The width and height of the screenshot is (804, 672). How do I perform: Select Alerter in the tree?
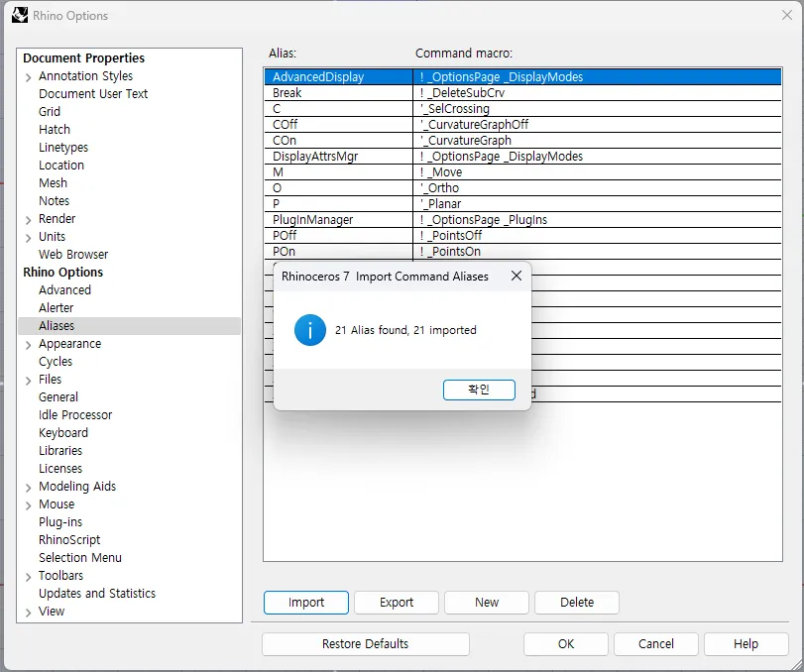[57, 308]
